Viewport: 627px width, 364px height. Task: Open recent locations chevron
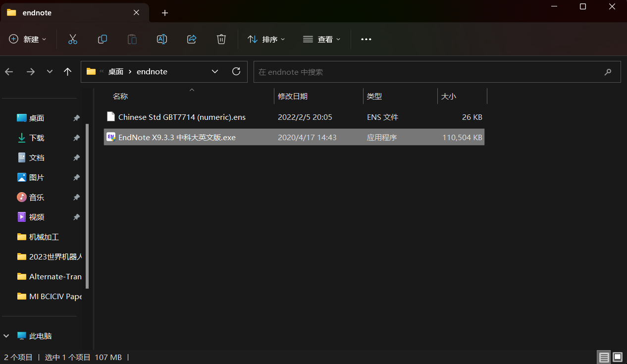coord(50,72)
